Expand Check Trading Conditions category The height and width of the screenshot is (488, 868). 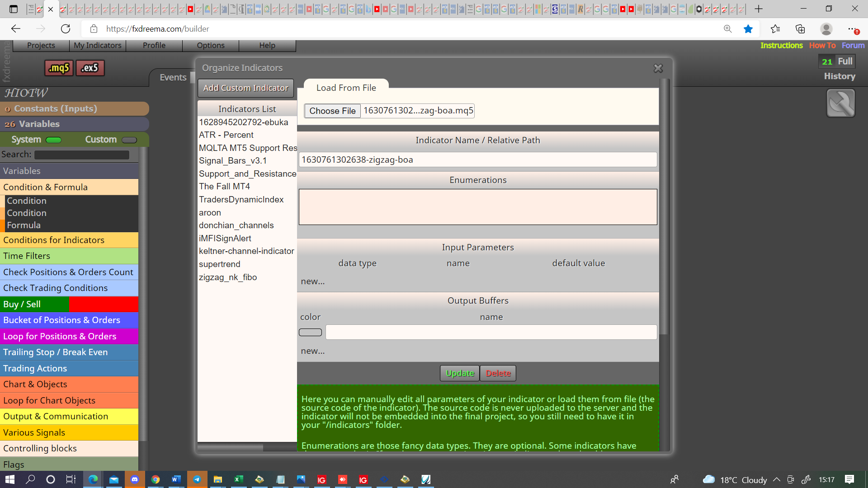[69, 288]
